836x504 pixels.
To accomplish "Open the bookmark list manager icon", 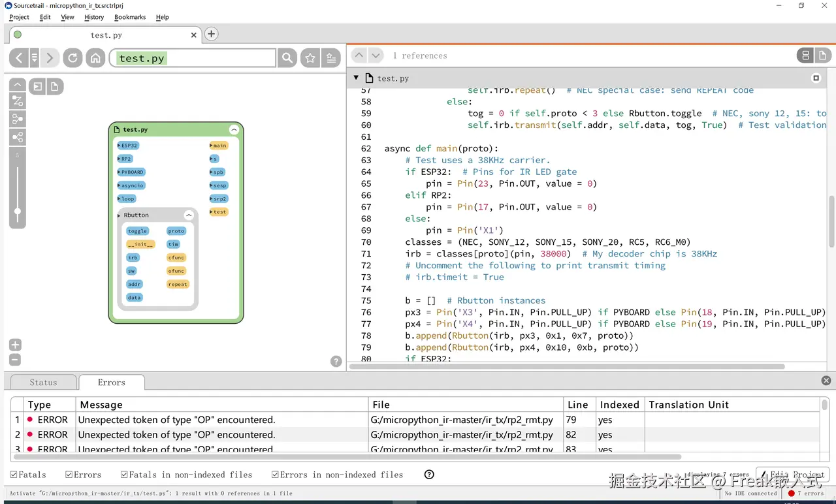I will (x=332, y=58).
